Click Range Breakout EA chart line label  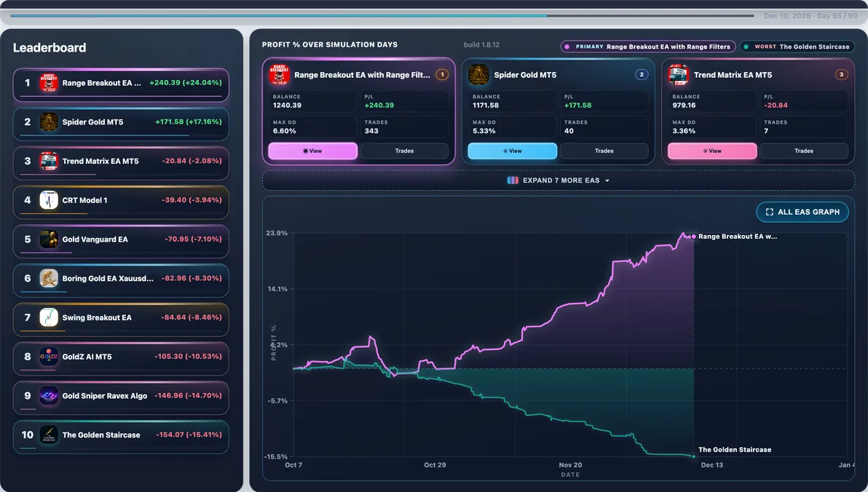coord(738,237)
